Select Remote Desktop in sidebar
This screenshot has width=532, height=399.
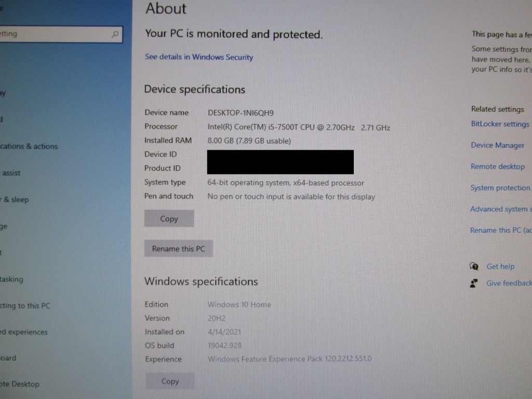click(x=20, y=384)
